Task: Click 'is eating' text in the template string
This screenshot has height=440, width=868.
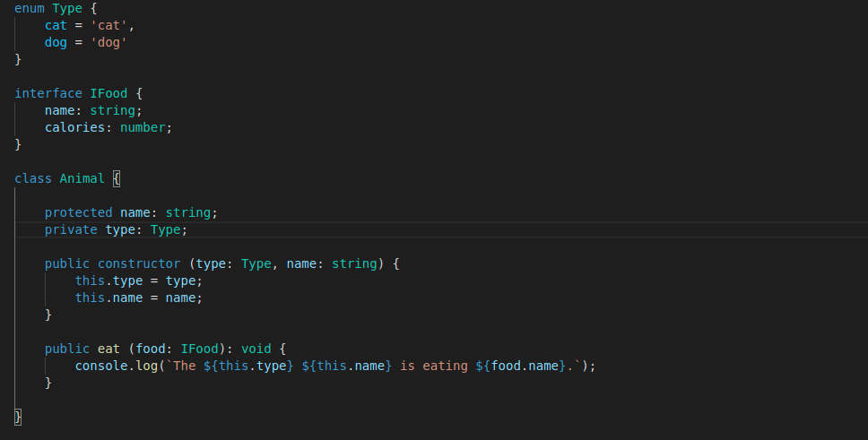Action: click(x=434, y=366)
